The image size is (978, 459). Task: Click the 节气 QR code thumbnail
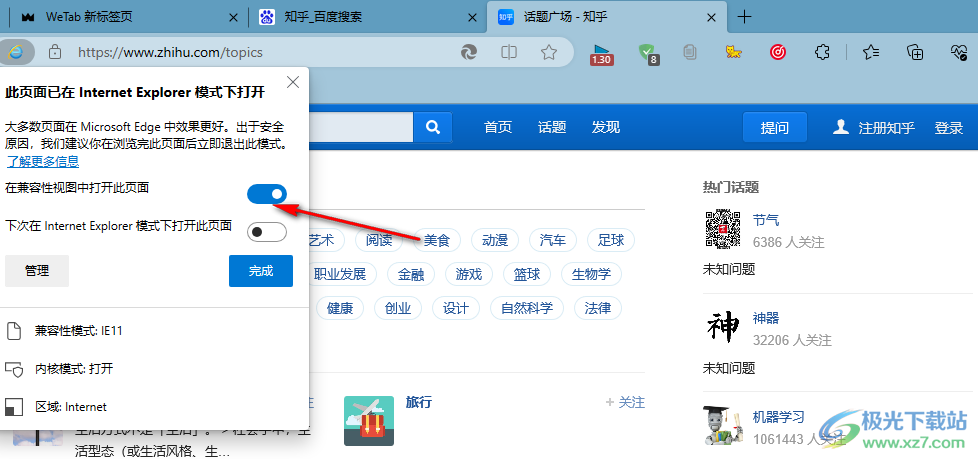coord(723,229)
